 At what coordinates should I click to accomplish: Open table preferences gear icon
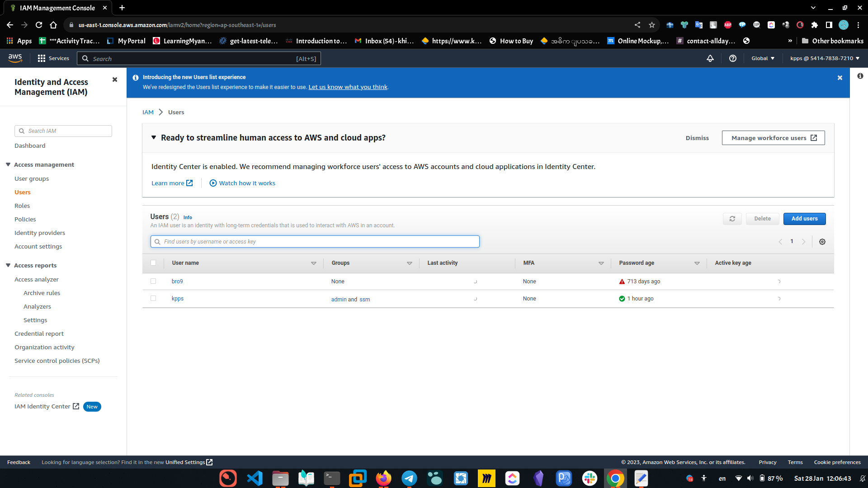(822, 242)
